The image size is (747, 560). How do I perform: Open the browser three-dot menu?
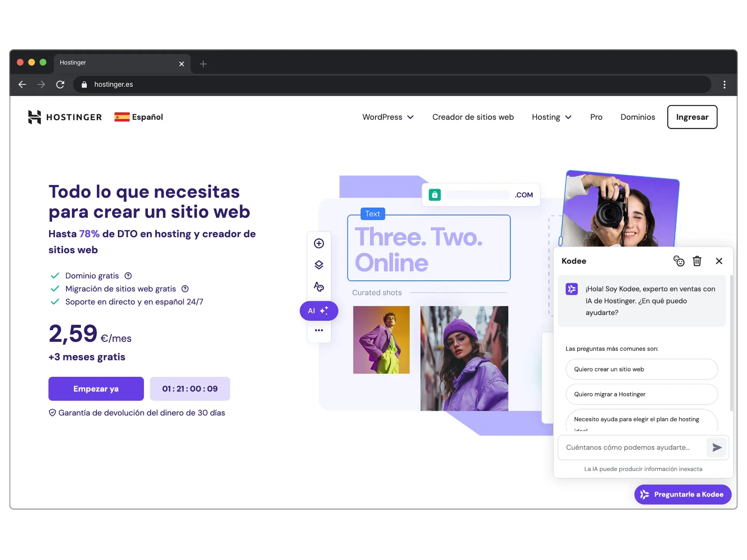[x=724, y=84]
